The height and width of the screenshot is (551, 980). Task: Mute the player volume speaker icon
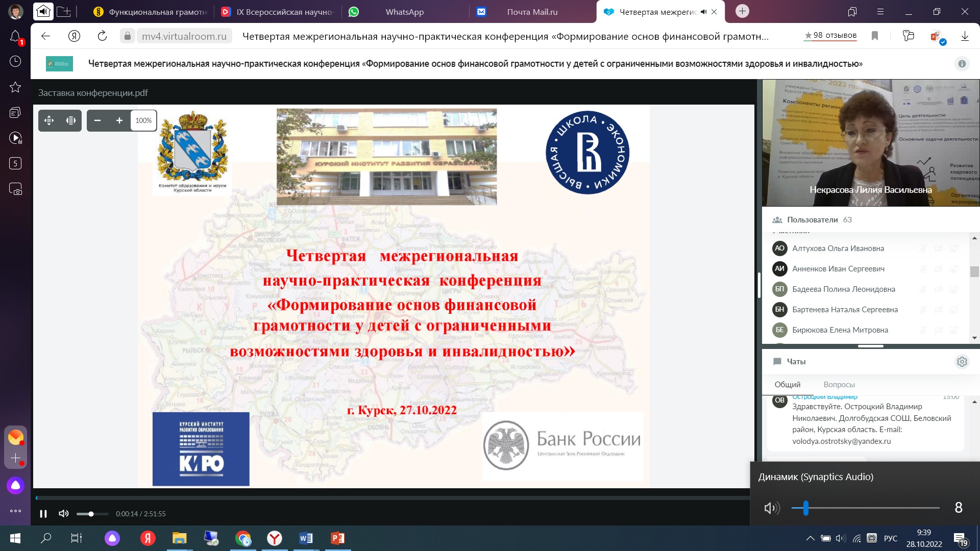click(63, 514)
